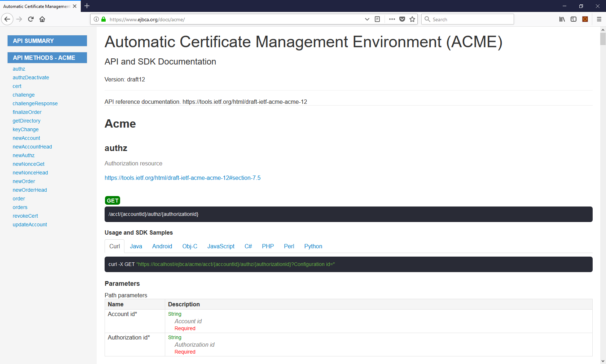
Task: View site security info via padlock icon
Action: (x=104, y=19)
